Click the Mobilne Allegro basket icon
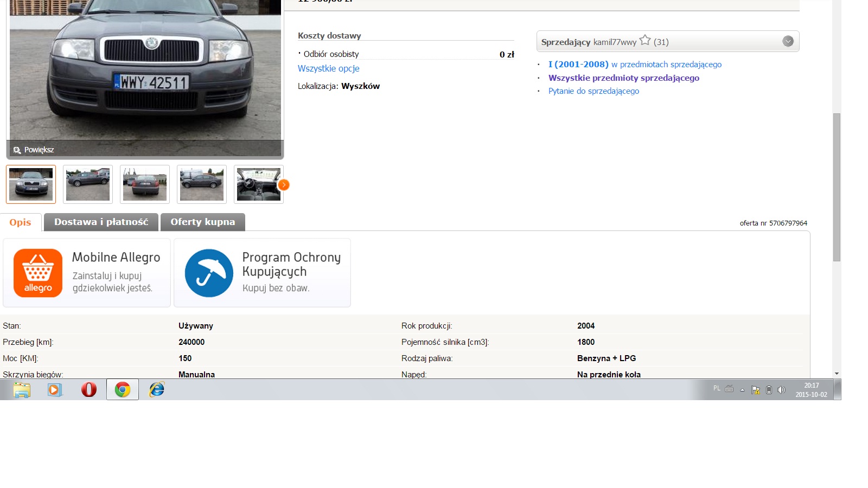This screenshot has height=488, width=868. [38, 273]
